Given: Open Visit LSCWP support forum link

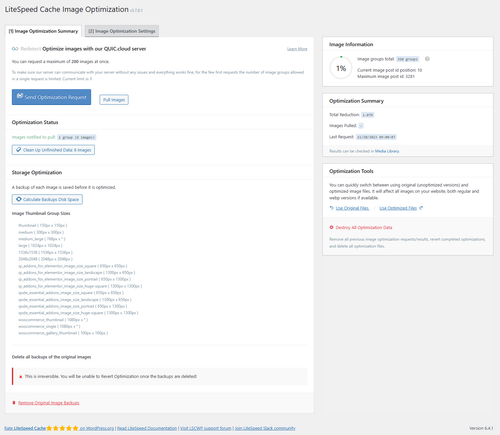Looking at the screenshot, I should 206,428.
